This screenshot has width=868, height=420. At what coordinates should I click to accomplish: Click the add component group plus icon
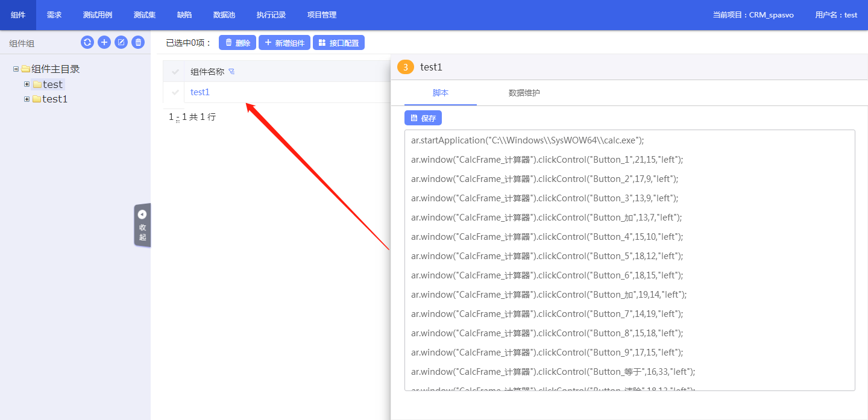[x=104, y=42]
